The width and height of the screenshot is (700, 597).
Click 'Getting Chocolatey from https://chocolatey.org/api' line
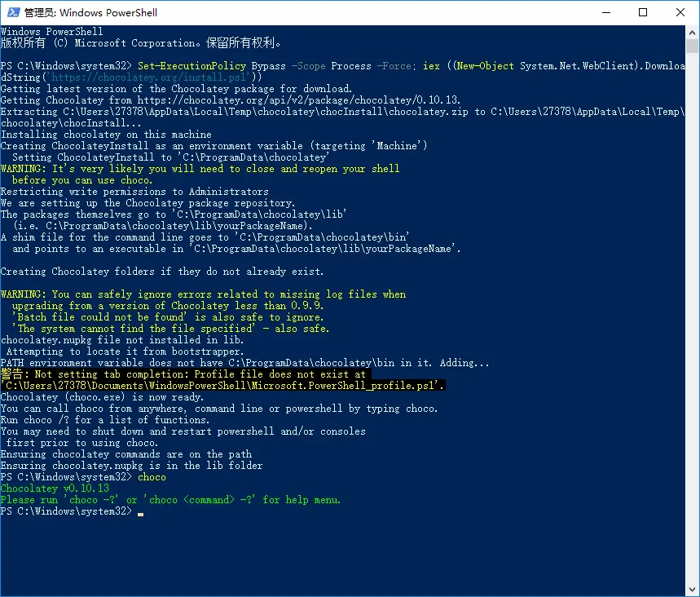tap(231, 100)
